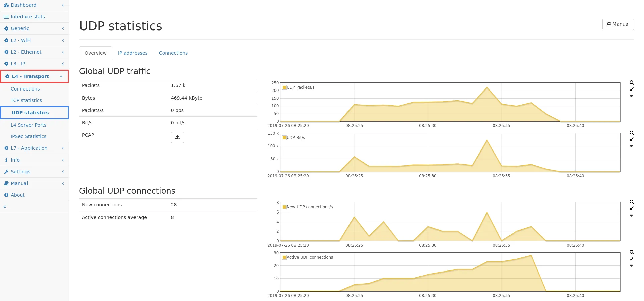Image resolution: width=644 pixels, height=301 pixels.
Task: Switch to the IP addresses tab
Action: [x=132, y=53]
